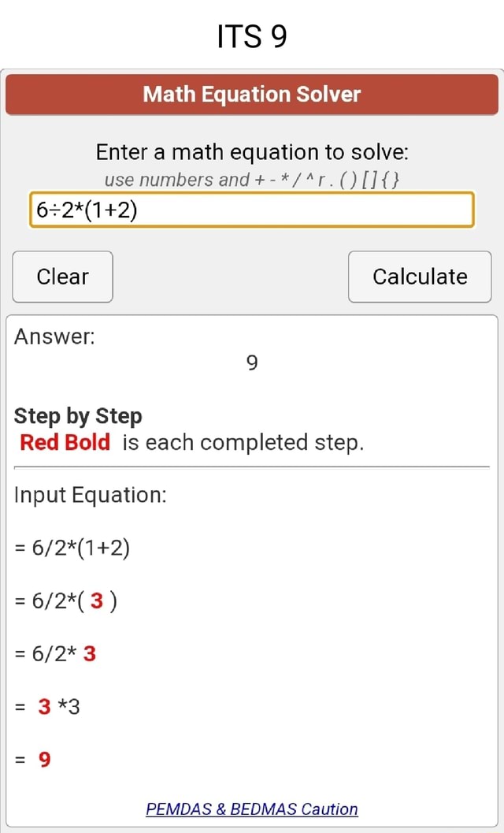Click the Step by Step heading
This screenshot has width=504, height=833.
(78, 416)
